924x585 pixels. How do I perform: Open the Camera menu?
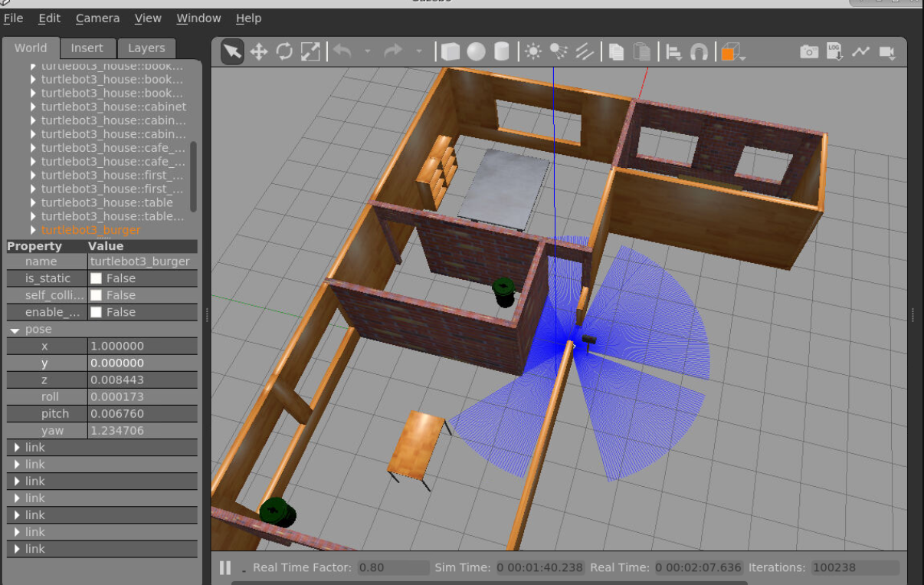tap(97, 18)
